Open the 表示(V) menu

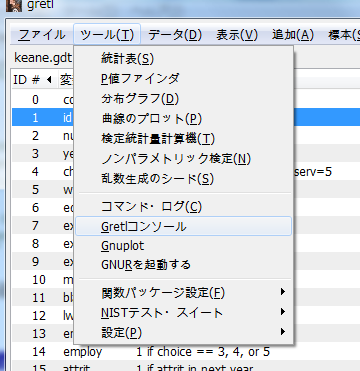(237, 35)
